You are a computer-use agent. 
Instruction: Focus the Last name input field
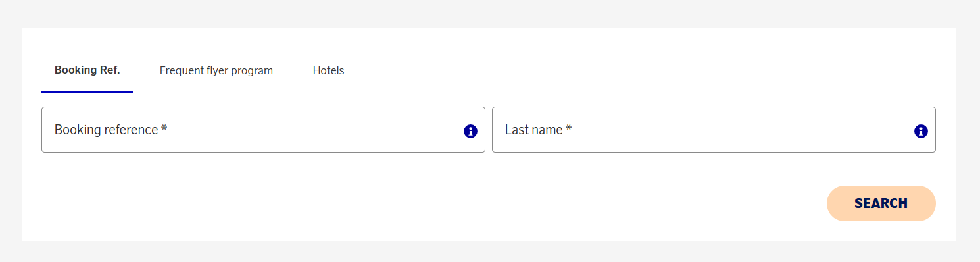point(714,130)
